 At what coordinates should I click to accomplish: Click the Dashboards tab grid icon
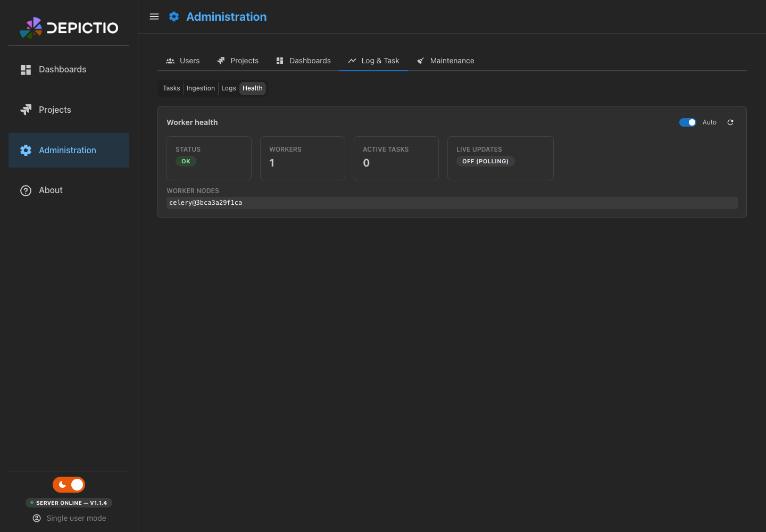(280, 61)
